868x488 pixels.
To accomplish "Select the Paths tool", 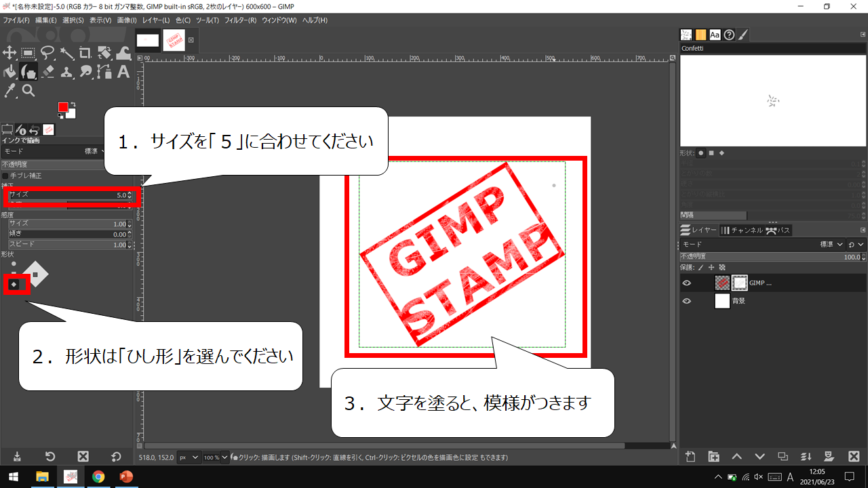I will click(104, 72).
